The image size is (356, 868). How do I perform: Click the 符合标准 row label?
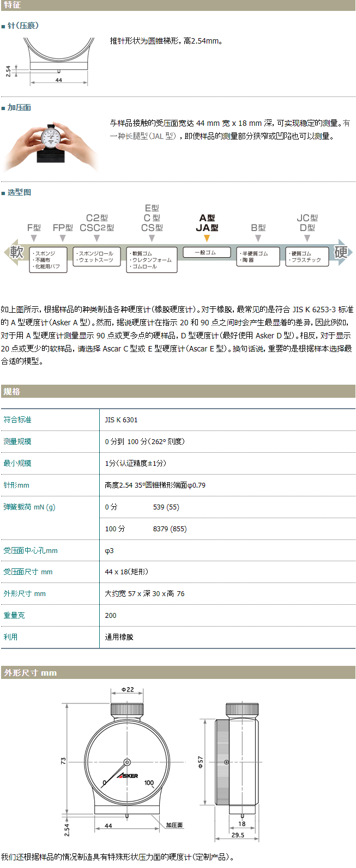(x=17, y=420)
